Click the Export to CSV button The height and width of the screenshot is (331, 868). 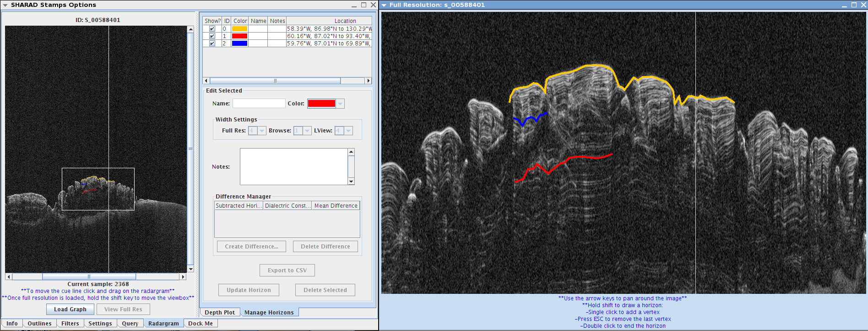(x=288, y=270)
